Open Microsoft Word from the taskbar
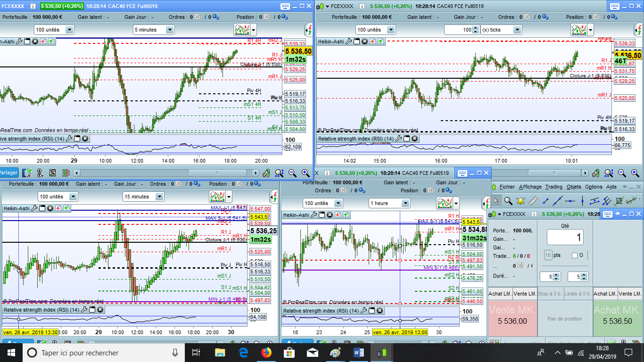The image size is (644, 362). [359, 352]
